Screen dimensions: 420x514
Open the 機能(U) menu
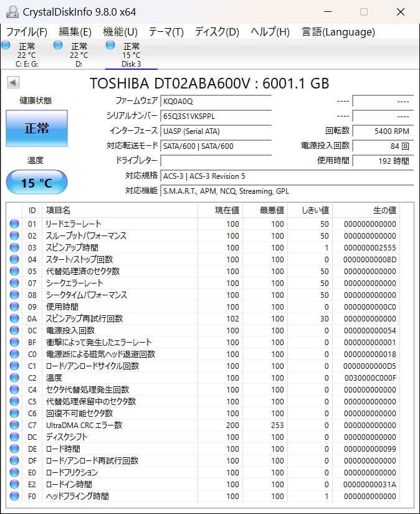(x=120, y=32)
